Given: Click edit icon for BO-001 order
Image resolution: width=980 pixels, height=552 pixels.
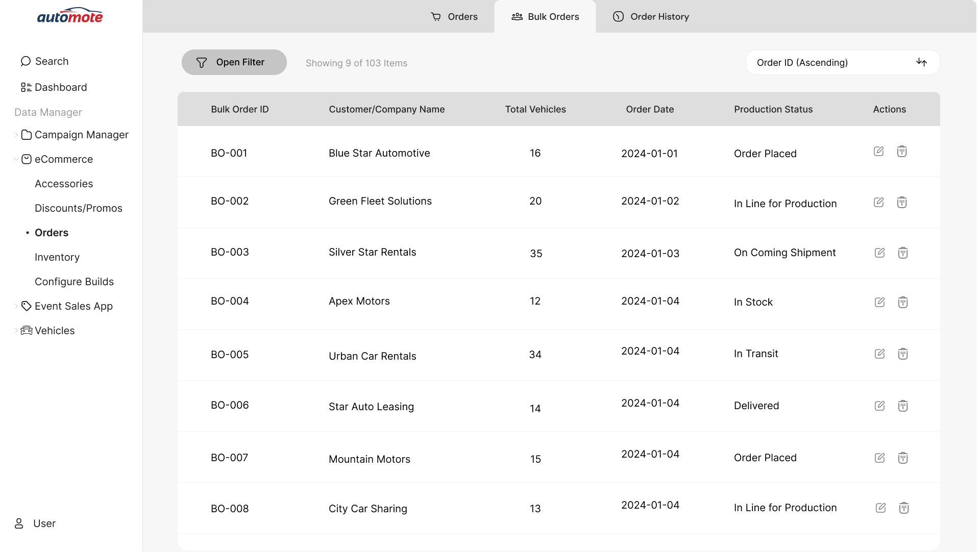Looking at the screenshot, I should pos(878,152).
